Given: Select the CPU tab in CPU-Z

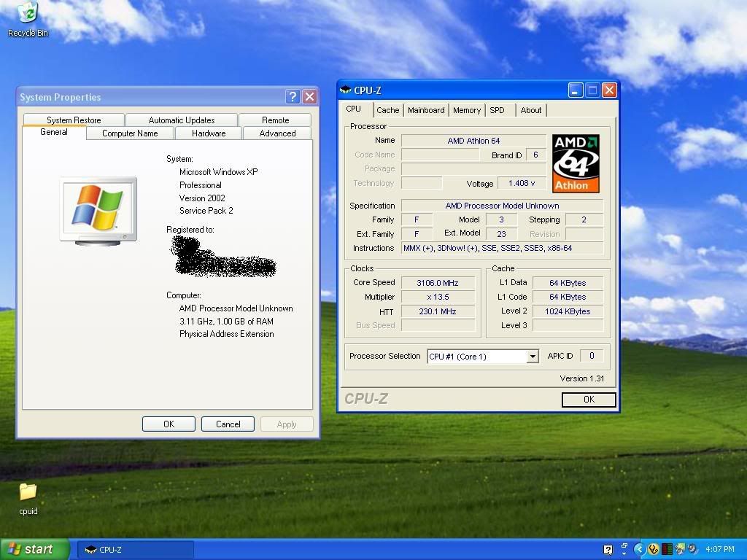Looking at the screenshot, I should [x=354, y=109].
